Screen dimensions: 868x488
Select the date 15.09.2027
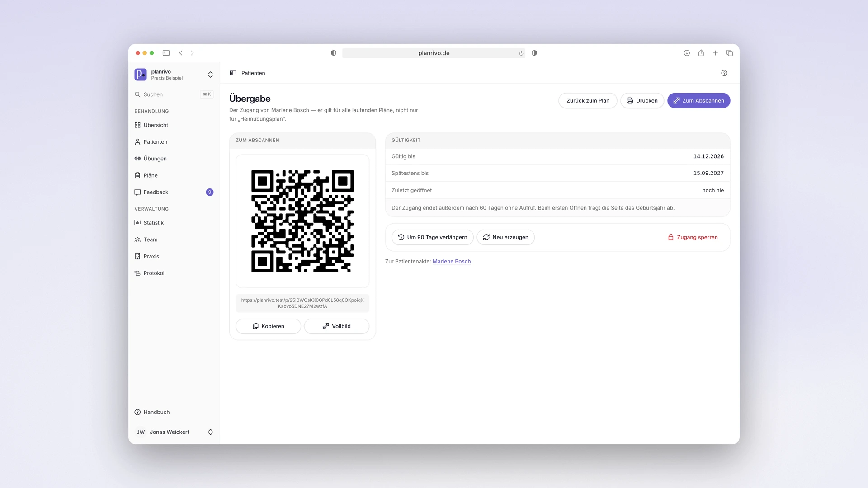tap(708, 173)
